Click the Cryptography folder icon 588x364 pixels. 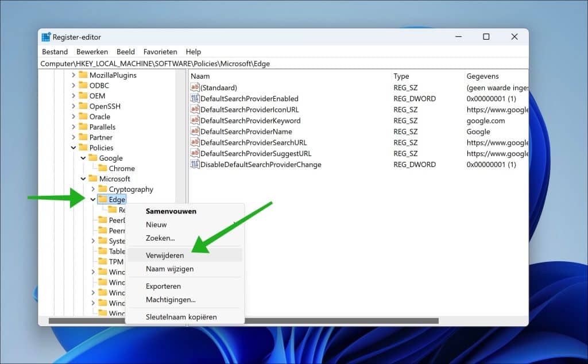[x=103, y=189]
